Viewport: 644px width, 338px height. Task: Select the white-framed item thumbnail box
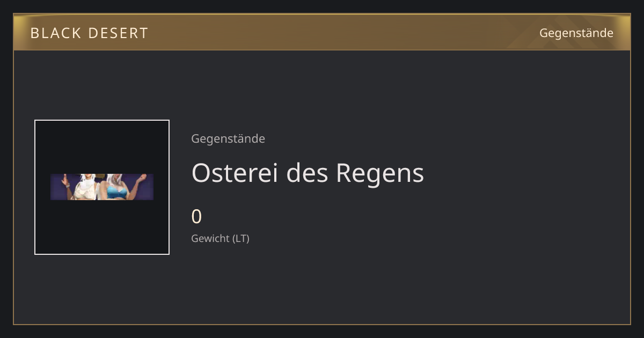pyautogui.click(x=102, y=187)
